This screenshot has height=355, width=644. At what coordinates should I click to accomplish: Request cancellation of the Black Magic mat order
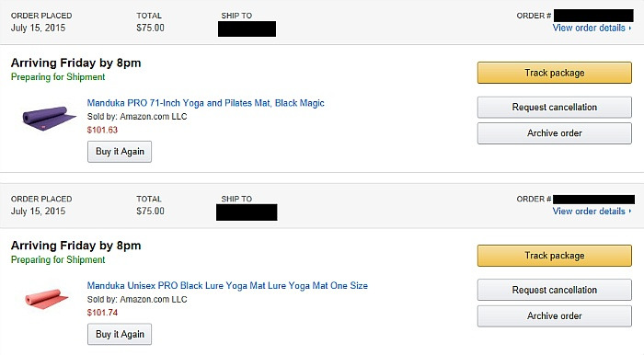555,107
